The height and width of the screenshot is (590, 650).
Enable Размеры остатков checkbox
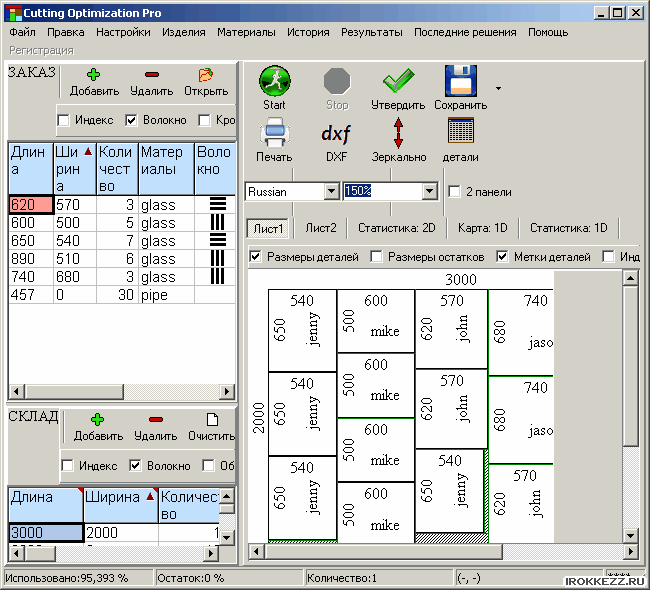[377, 257]
